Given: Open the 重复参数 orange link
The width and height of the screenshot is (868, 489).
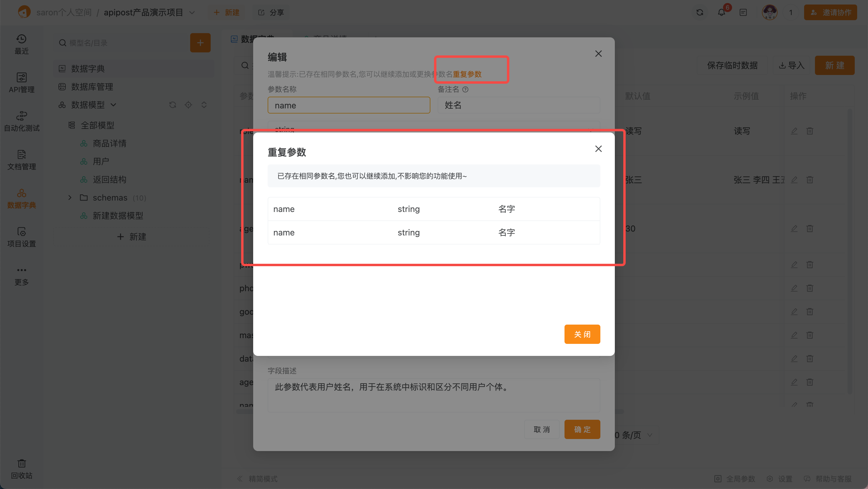Looking at the screenshot, I should 467,74.
